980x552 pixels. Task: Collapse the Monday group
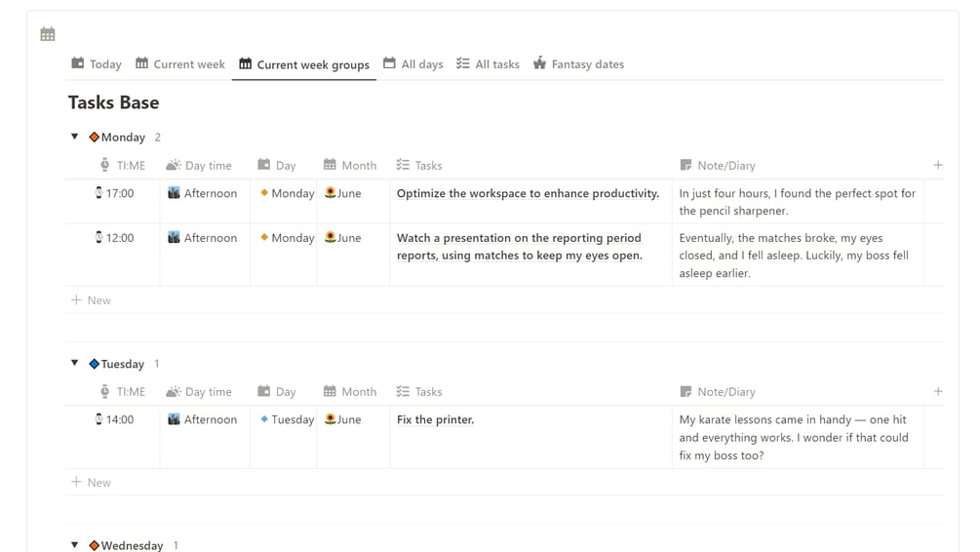(x=75, y=138)
